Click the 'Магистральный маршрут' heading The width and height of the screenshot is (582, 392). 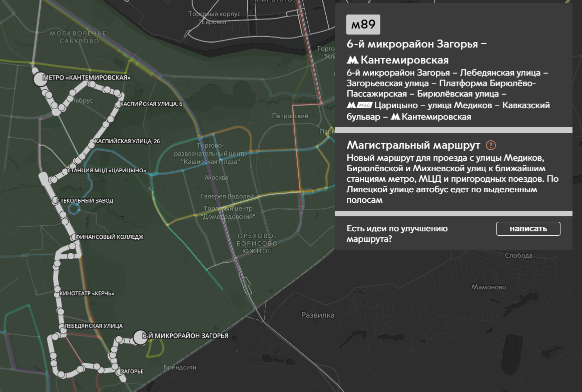pos(413,145)
